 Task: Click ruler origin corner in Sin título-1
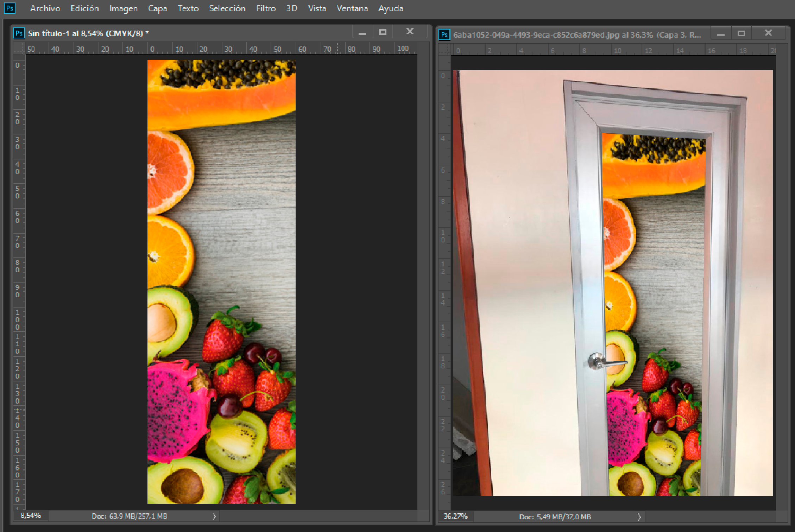click(19, 48)
